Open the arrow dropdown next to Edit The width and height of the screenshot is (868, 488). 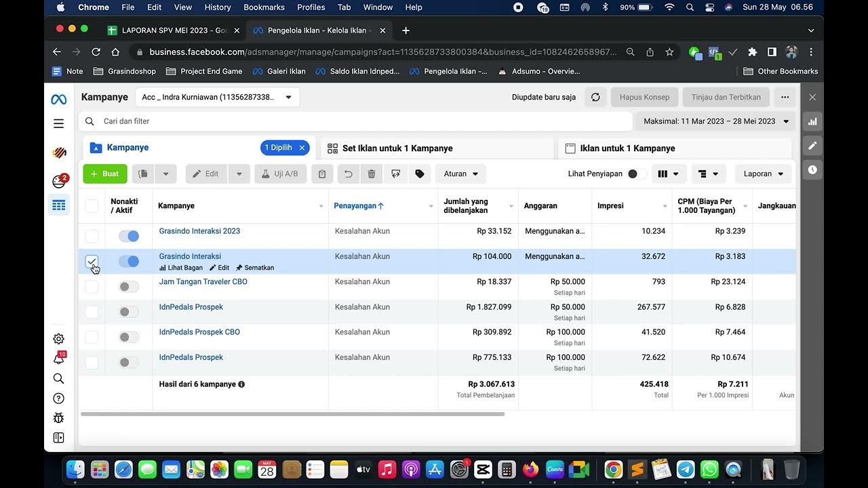[x=239, y=174]
